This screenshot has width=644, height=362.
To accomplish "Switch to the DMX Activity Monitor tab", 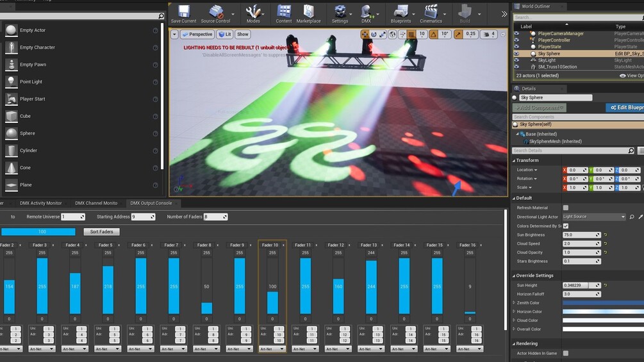I will pos(40,203).
